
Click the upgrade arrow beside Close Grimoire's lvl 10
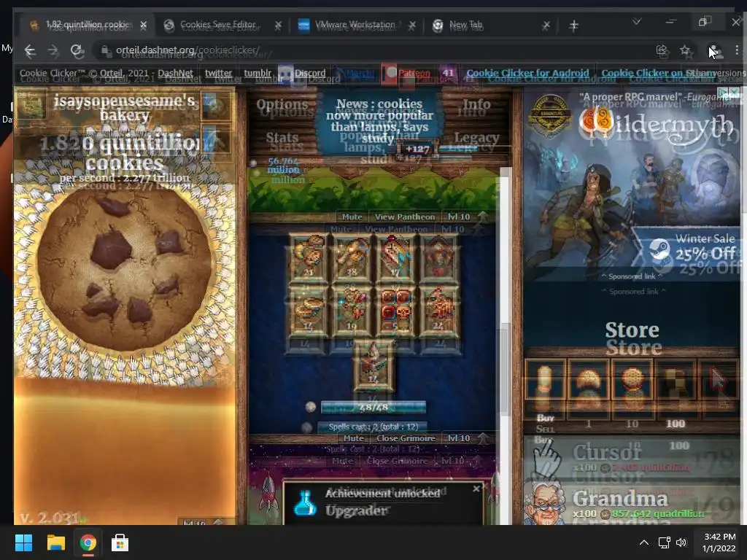click(x=483, y=437)
